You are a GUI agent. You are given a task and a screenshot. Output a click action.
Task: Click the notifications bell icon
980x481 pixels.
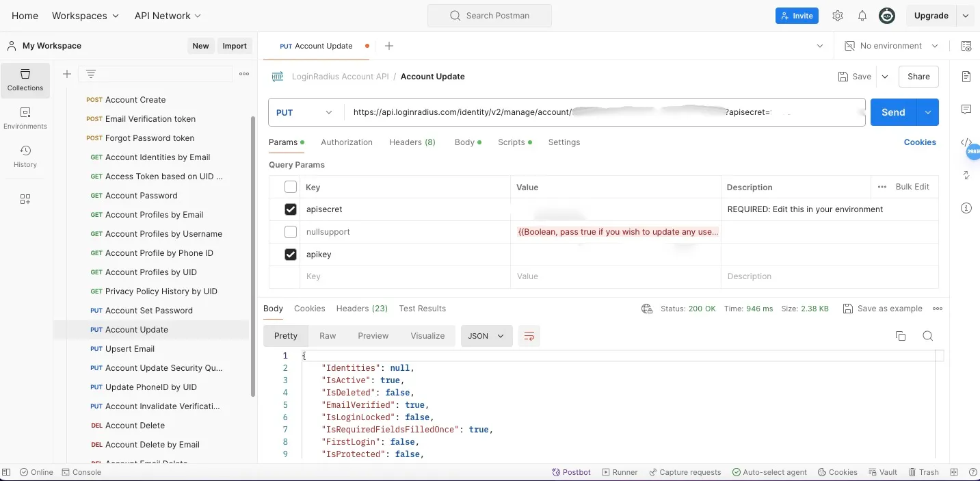coord(862,16)
